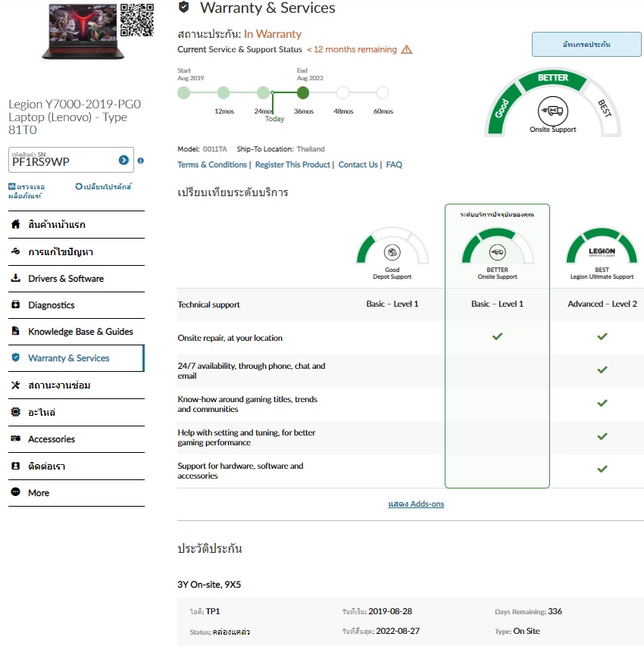Click the 'In Warranty' status text

(273, 34)
